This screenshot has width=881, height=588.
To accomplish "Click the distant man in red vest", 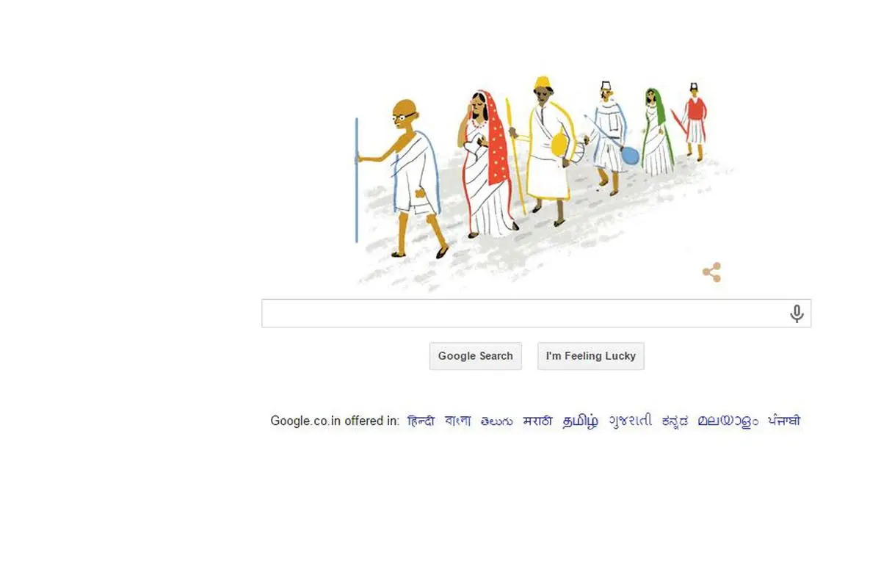I will 695,121.
